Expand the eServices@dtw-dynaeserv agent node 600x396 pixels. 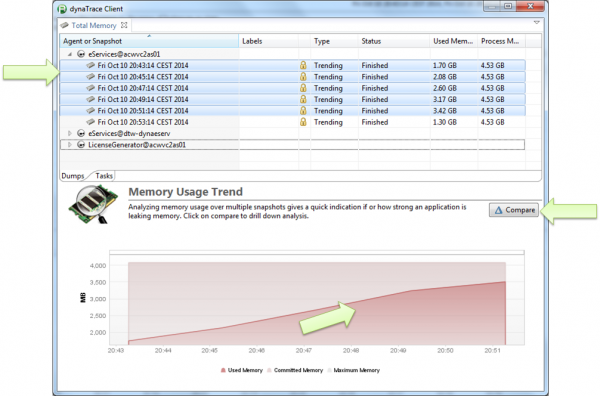(x=70, y=133)
